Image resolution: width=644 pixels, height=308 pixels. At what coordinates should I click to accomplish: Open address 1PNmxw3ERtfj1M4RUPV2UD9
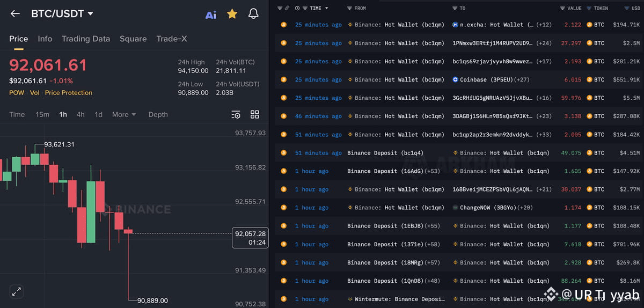coord(493,43)
